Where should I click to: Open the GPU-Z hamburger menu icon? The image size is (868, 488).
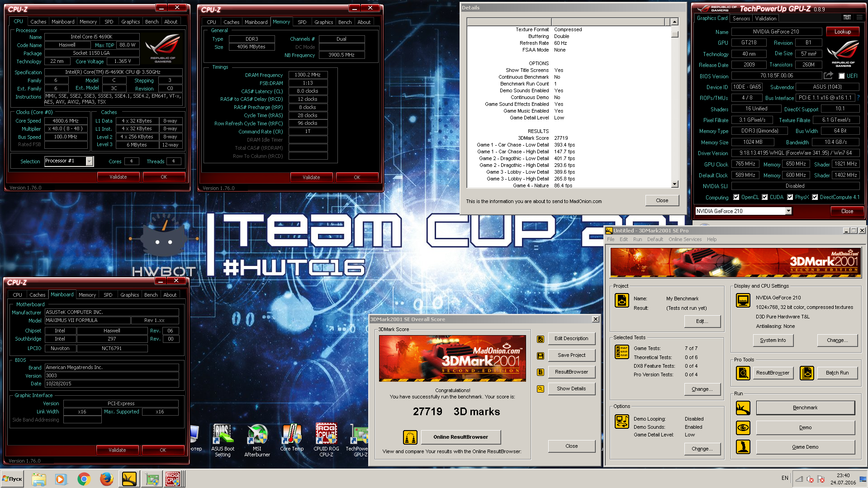[859, 17]
